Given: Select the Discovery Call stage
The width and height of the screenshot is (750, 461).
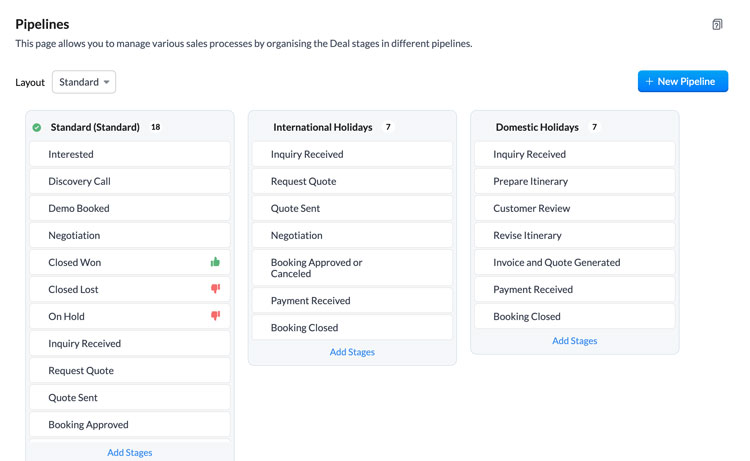Looking at the screenshot, I should (130, 181).
